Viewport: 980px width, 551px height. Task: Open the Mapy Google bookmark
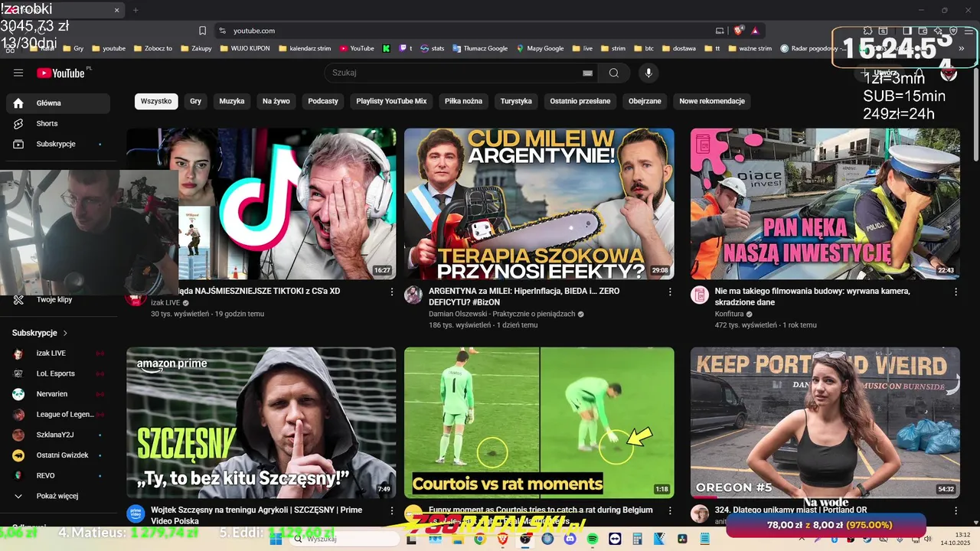[540, 48]
